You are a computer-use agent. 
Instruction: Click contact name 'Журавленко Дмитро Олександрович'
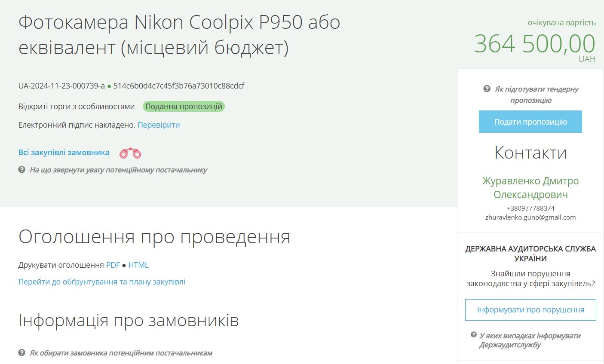[530, 188]
